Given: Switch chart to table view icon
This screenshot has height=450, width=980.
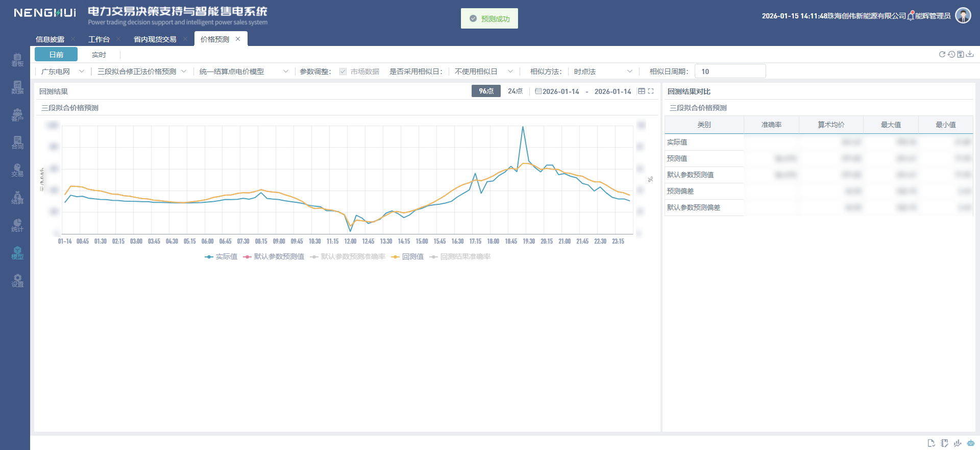Looking at the screenshot, I should pos(641,91).
